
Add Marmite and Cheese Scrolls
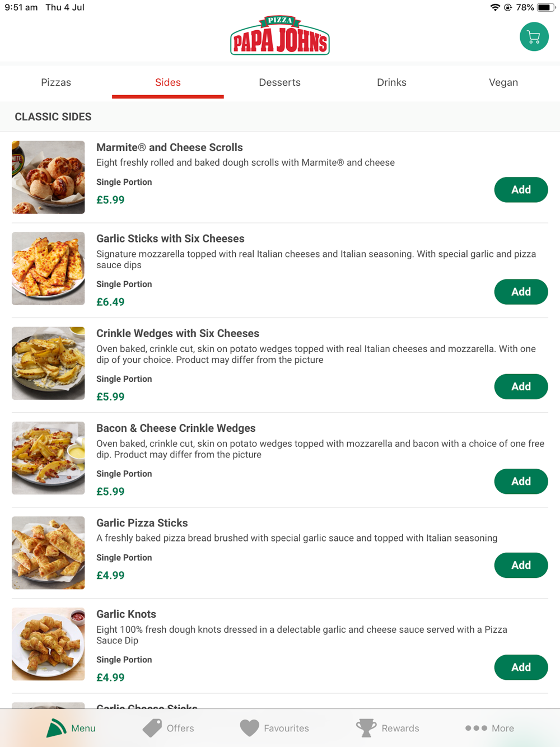pos(521,190)
